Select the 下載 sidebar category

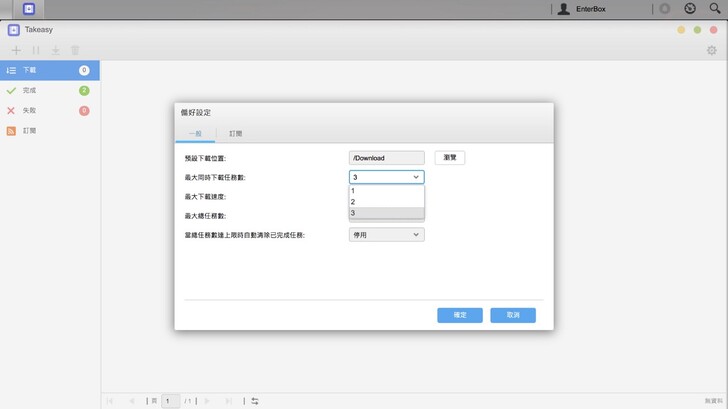click(50, 70)
